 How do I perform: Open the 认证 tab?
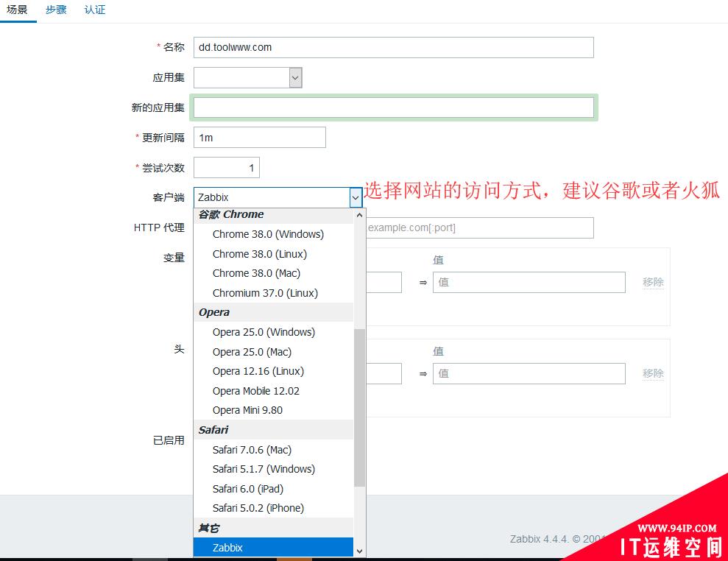pyautogui.click(x=95, y=10)
